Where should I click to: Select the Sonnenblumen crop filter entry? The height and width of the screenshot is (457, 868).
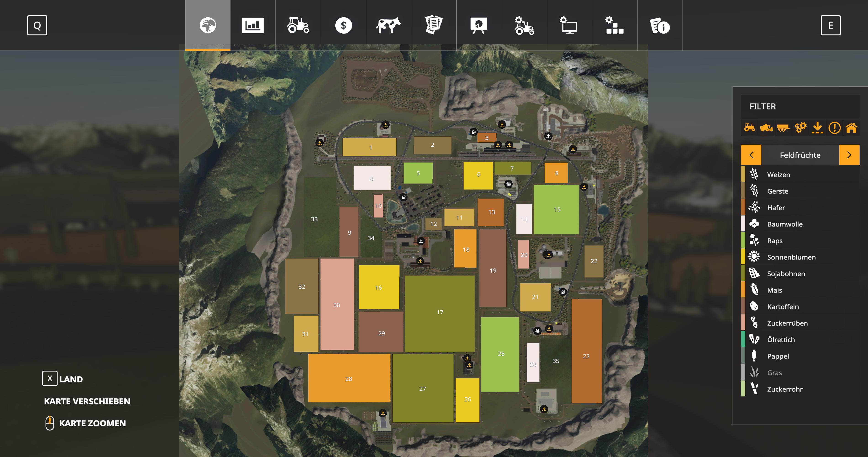point(791,257)
